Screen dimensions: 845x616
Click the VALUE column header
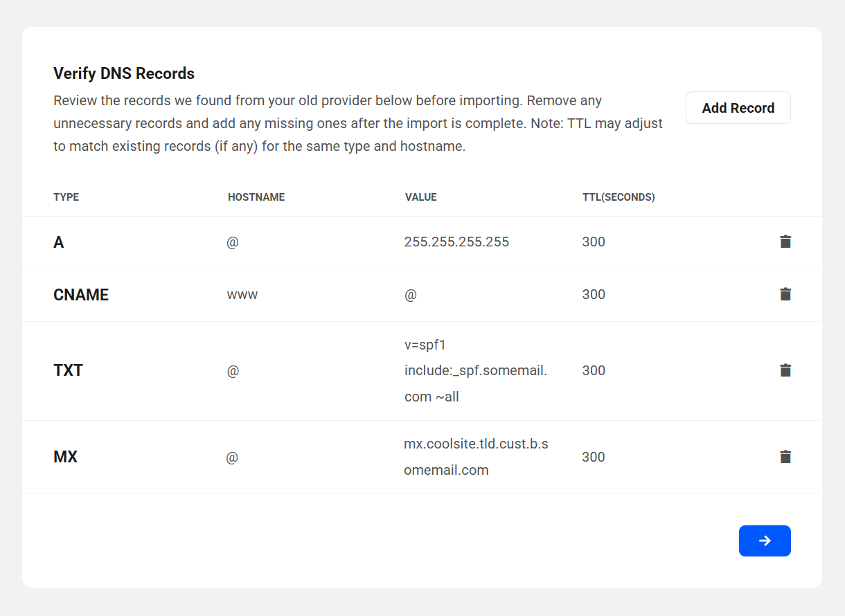click(421, 197)
